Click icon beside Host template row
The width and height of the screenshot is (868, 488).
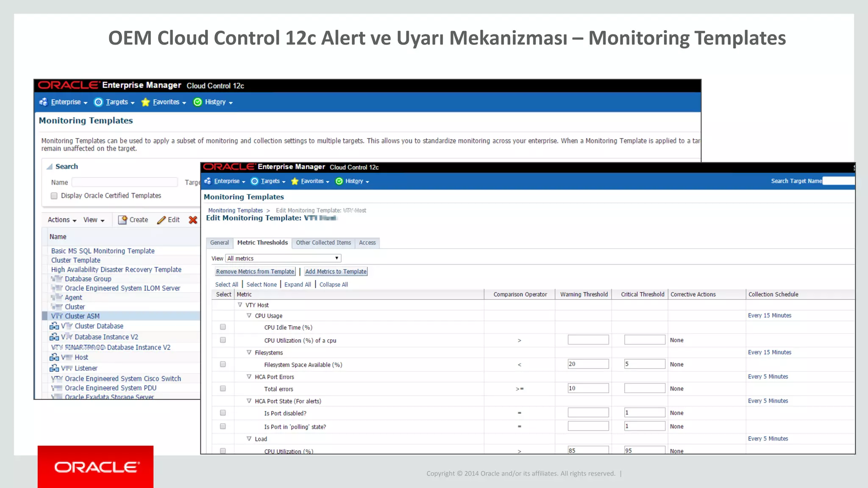(x=54, y=358)
